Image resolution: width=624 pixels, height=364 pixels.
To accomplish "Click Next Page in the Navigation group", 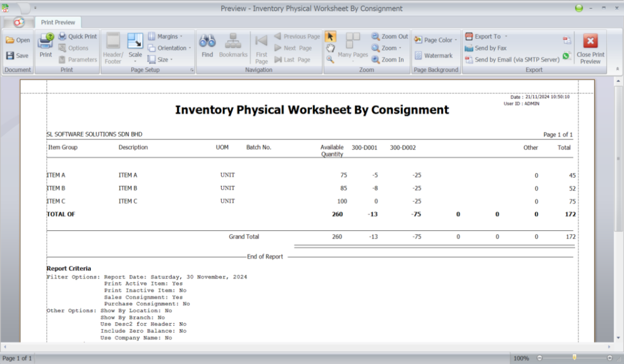I will (293, 48).
